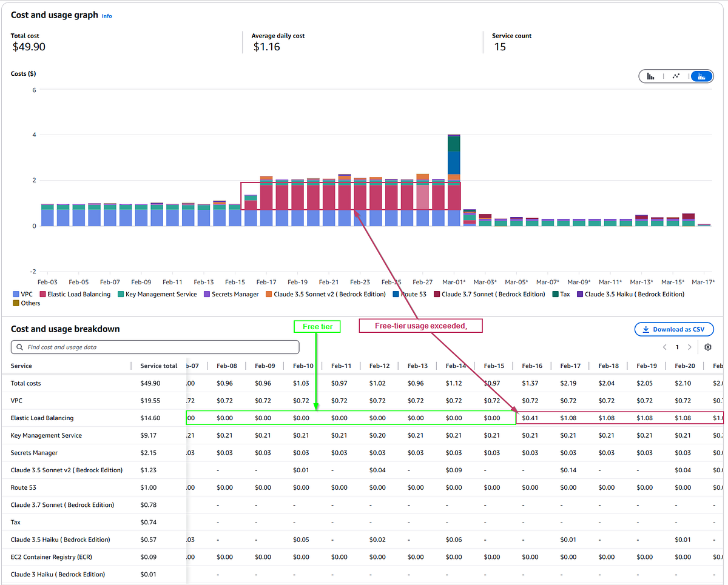Go to previous page of breakdown table
The height and width of the screenshot is (585, 728).
coord(665,347)
